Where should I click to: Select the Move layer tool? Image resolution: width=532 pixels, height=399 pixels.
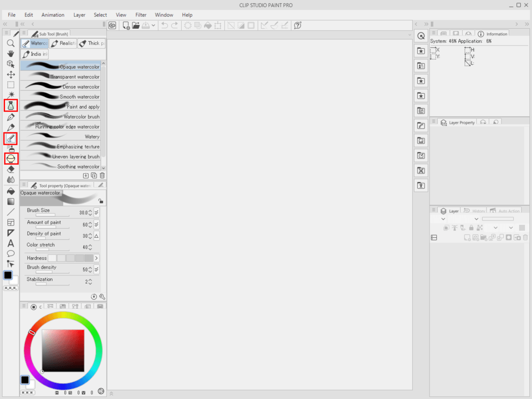click(x=11, y=75)
